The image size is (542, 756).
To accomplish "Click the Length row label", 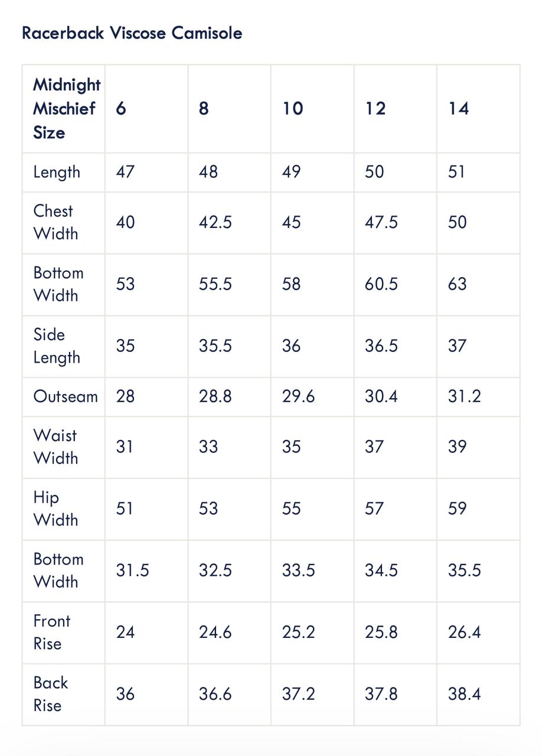I will point(57,172).
